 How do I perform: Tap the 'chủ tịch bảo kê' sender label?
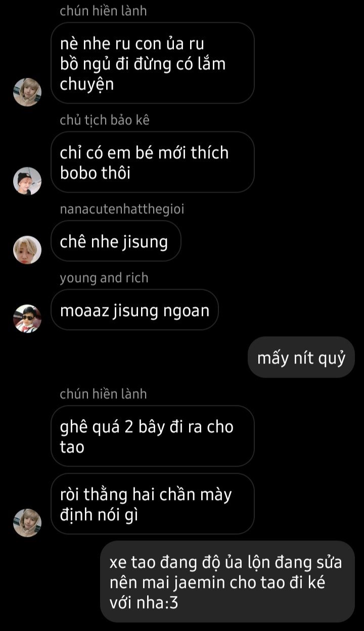pyautogui.click(x=105, y=120)
